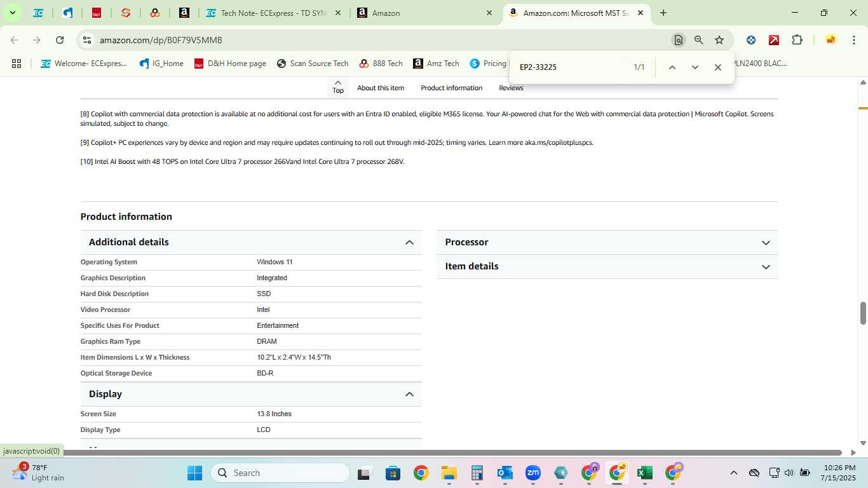868x488 pixels.
Task: Open the Windows Start menu
Action: pos(194,473)
